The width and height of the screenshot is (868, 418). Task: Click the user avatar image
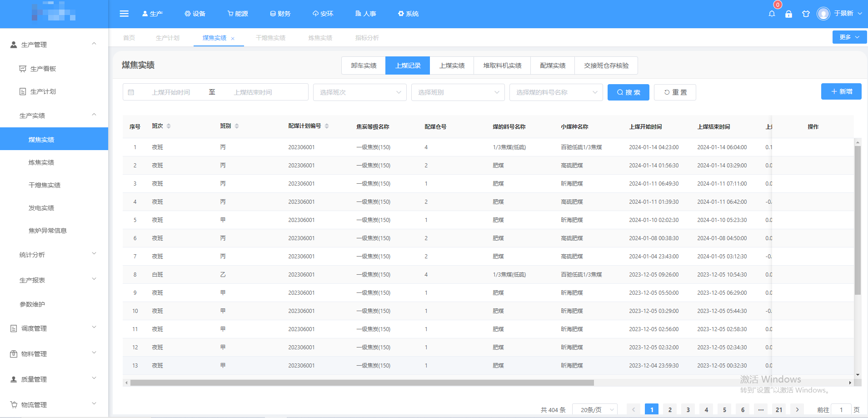tap(823, 14)
